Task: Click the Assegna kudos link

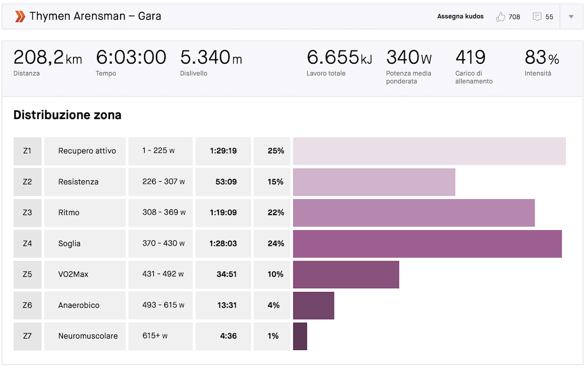Action: tap(460, 17)
